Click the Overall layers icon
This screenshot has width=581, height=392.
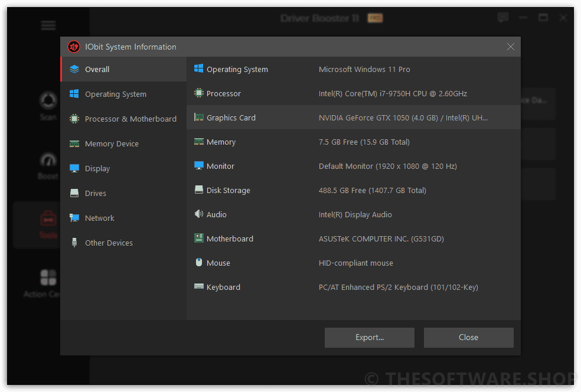tap(74, 69)
